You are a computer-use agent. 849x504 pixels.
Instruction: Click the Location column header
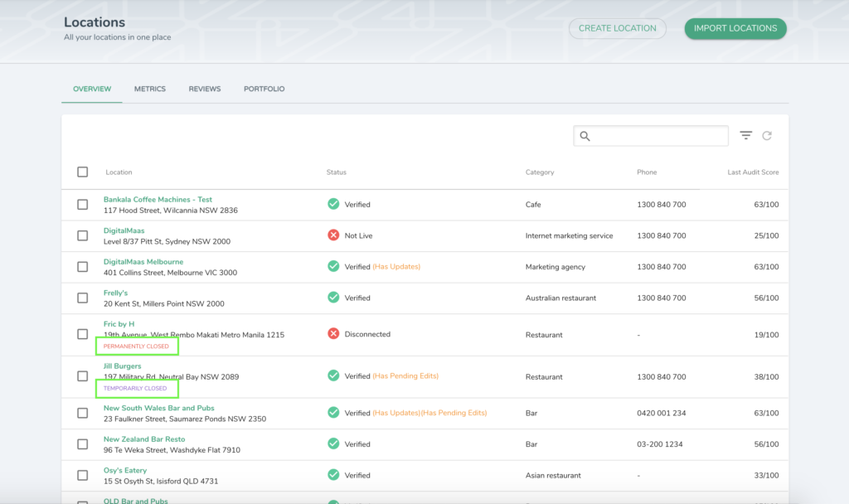point(119,172)
